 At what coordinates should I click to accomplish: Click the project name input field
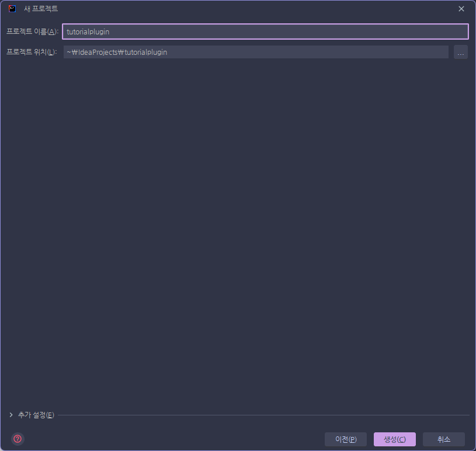click(x=265, y=32)
